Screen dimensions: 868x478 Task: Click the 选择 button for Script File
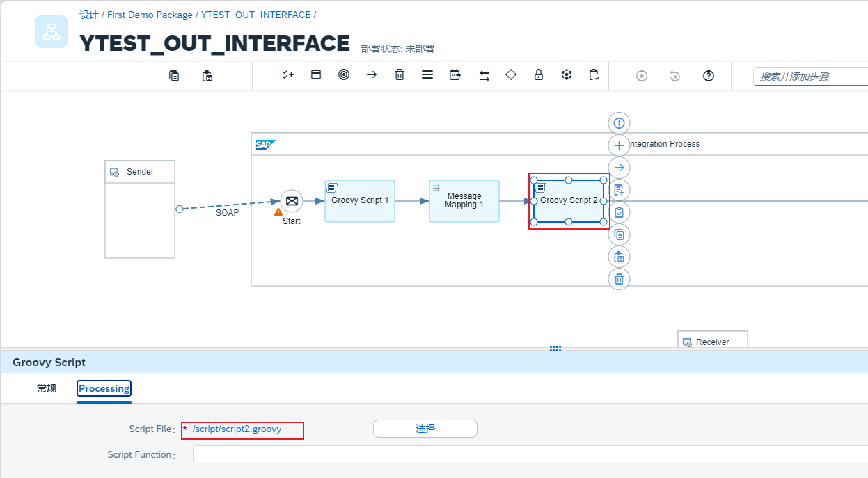point(425,429)
